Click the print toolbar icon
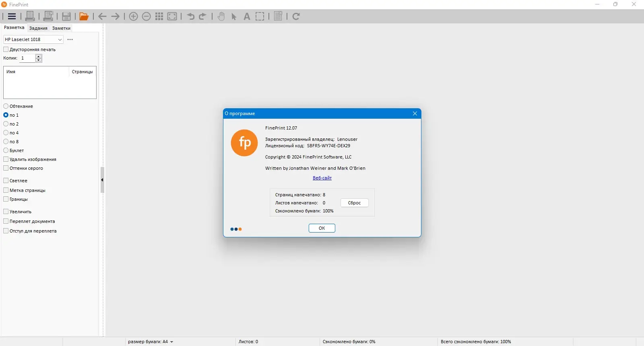Viewport: 644px width, 346px height. pyautogui.click(x=30, y=16)
